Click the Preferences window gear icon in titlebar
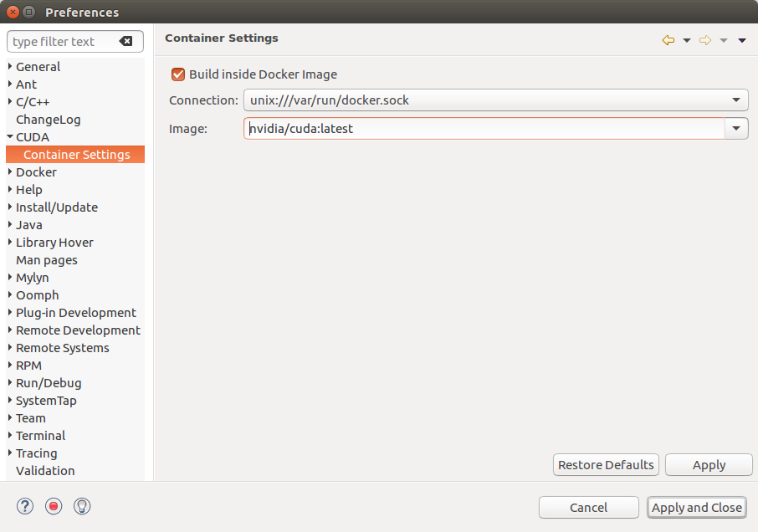This screenshot has width=758, height=532. point(29,12)
